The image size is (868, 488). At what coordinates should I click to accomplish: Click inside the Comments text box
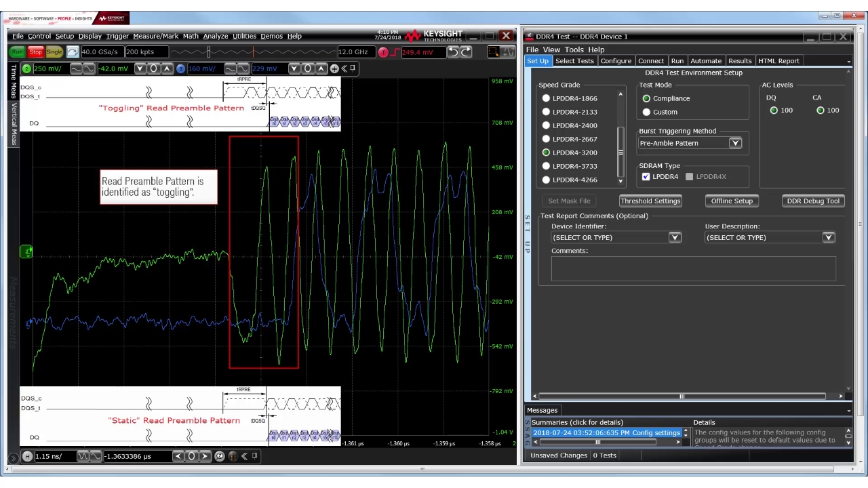pyautogui.click(x=693, y=268)
